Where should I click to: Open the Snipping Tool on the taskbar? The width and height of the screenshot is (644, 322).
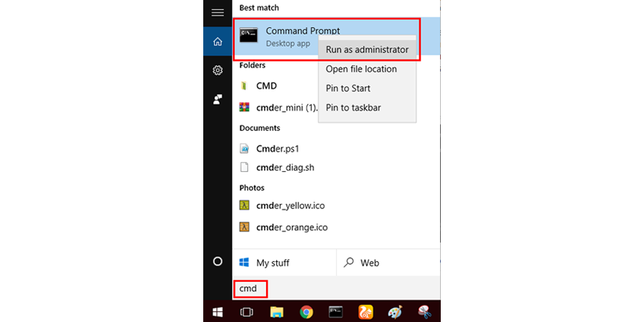[x=424, y=313]
